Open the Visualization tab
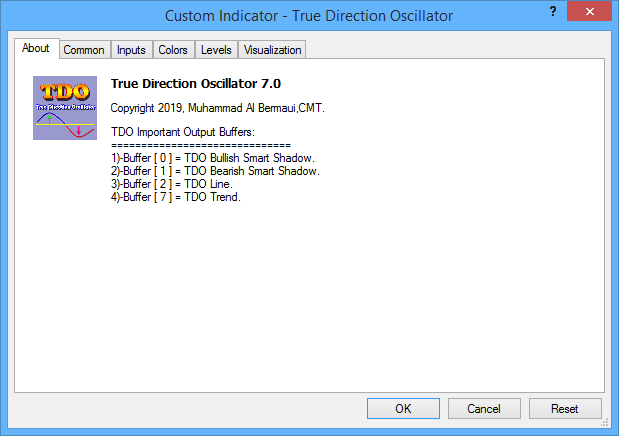The image size is (619, 436). click(272, 50)
